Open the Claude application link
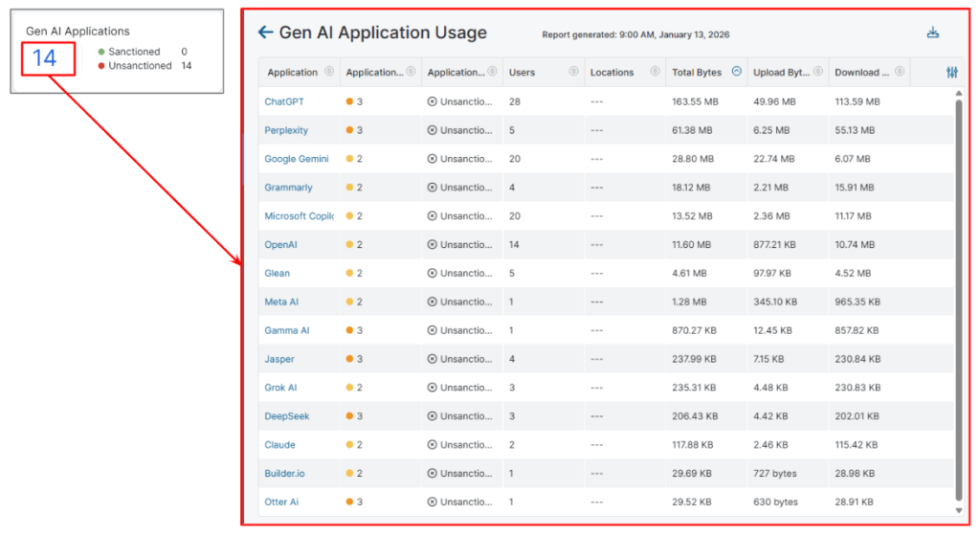 [279, 445]
